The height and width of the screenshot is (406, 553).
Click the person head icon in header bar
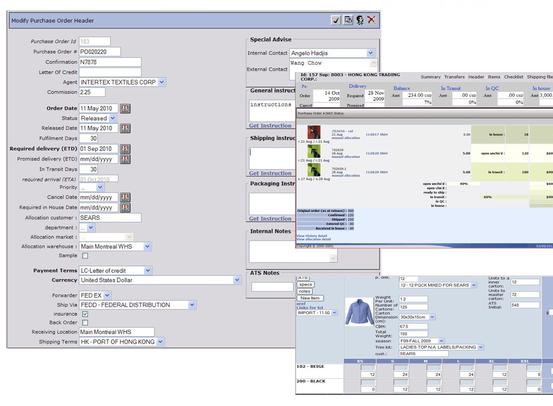click(x=360, y=20)
